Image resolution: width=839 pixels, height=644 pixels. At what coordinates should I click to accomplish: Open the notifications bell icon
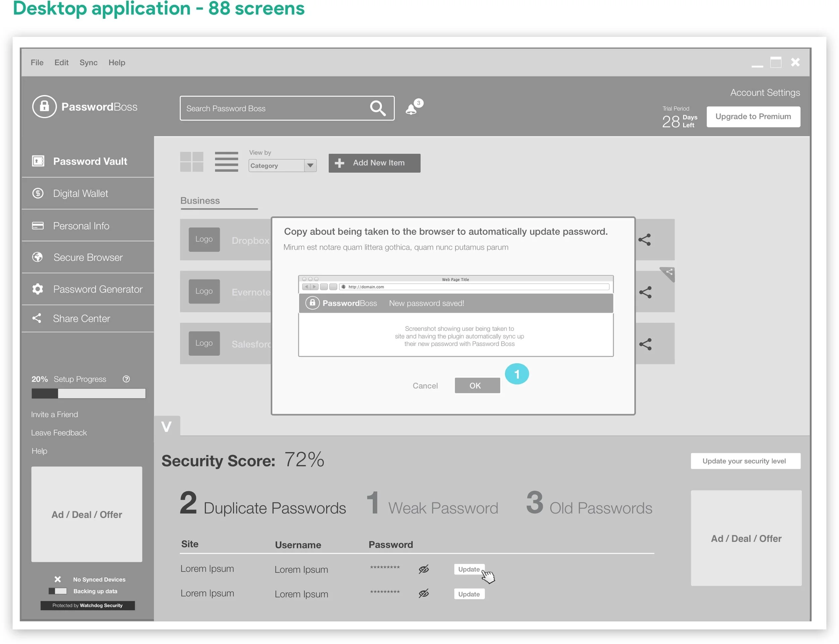pyautogui.click(x=411, y=109)
